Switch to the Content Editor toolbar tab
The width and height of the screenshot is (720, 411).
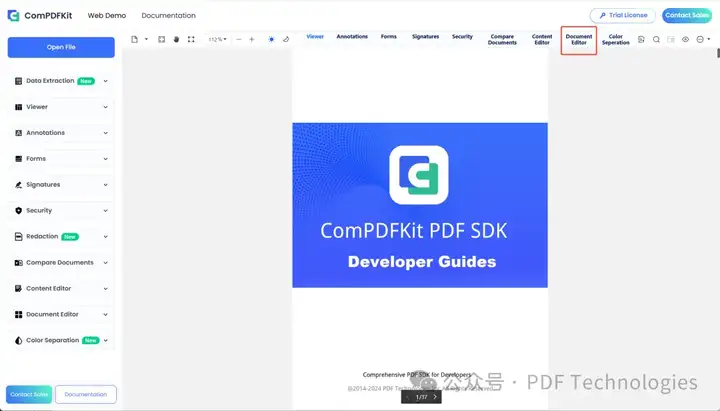(542, 39)
